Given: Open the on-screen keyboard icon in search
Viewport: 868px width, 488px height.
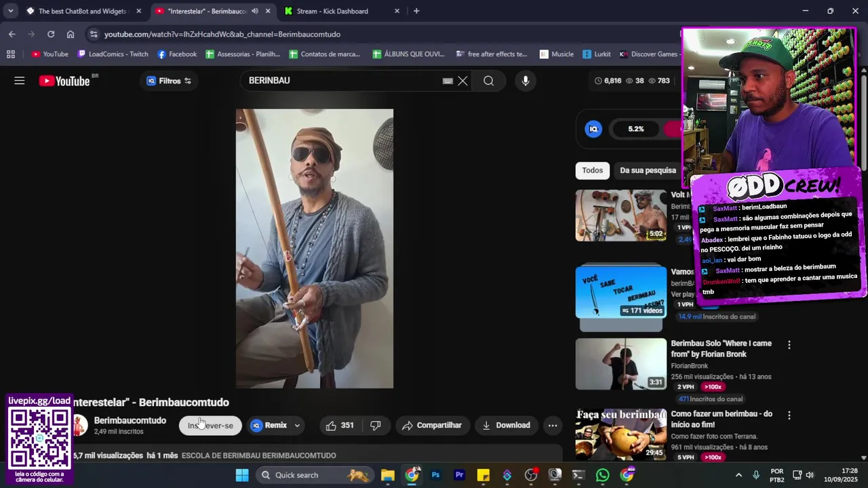Looking at the screenshot, I should click(448, 81).
